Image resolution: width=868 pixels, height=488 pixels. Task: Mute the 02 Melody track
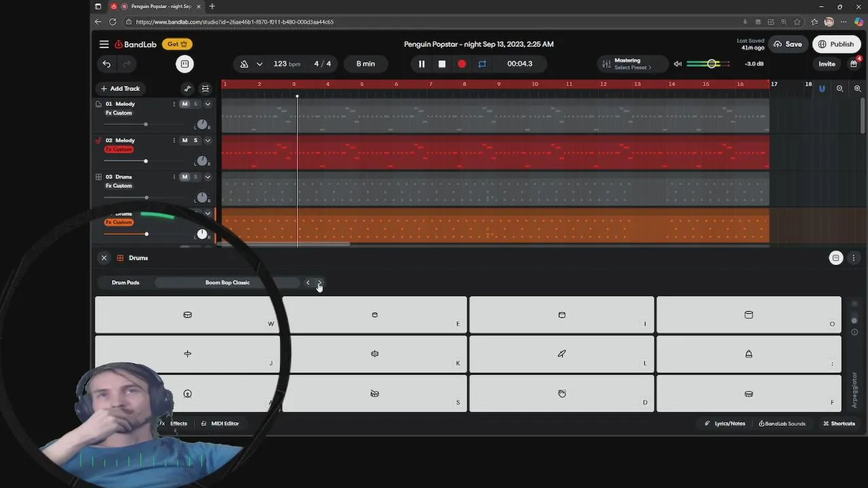[x=184, y=140]
